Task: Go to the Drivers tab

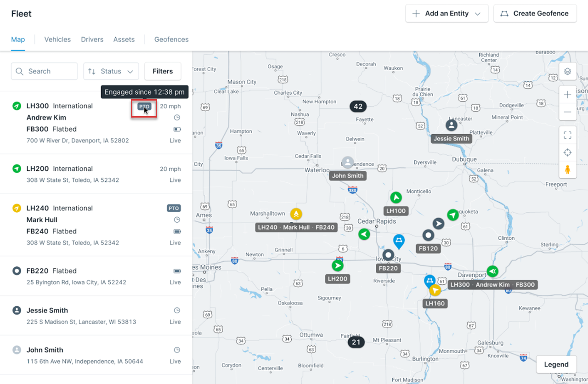Action: pos(92,40)
